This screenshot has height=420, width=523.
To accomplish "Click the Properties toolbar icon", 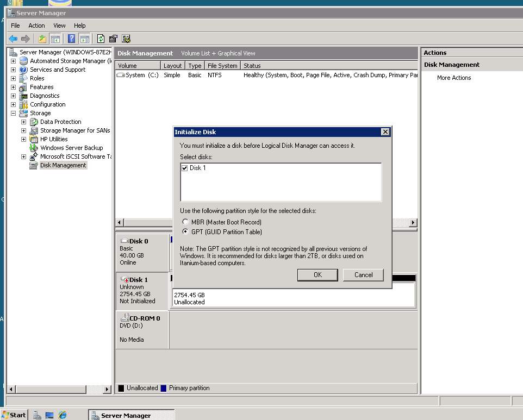I will point(113,39).
